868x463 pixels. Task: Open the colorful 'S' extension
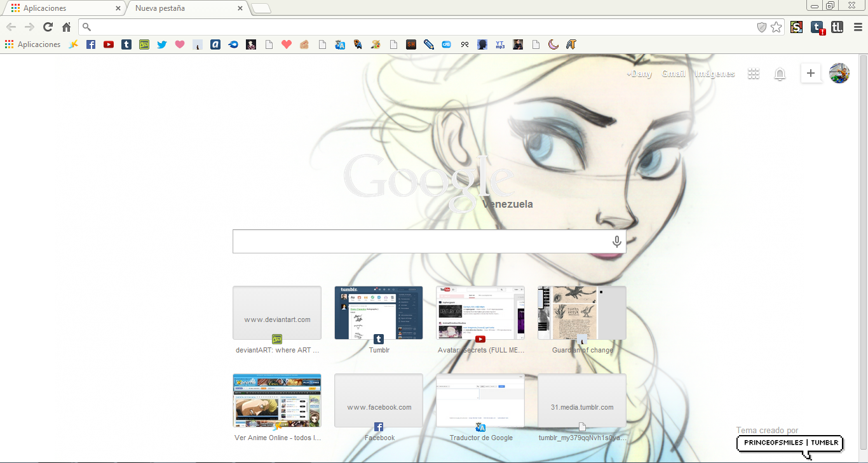(796, 27)
